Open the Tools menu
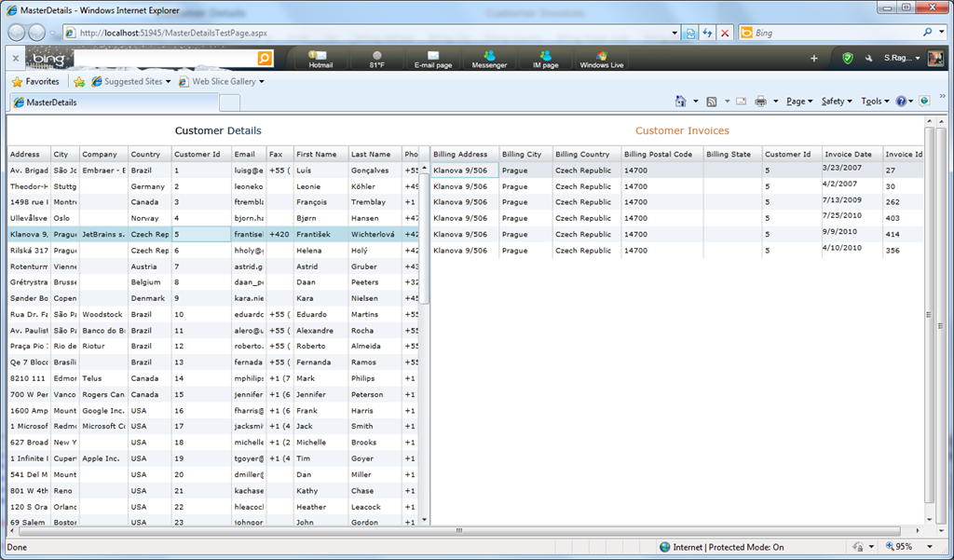 875,102
